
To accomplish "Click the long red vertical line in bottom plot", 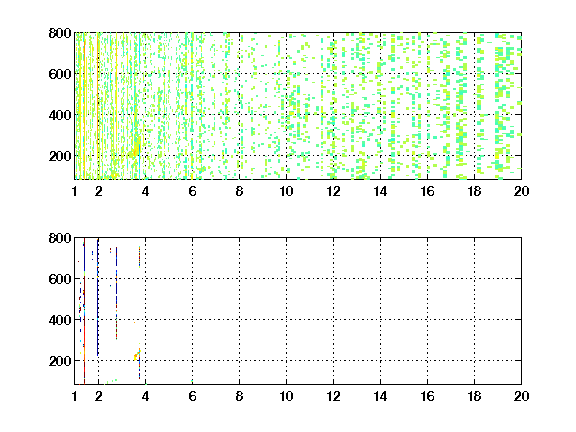I will 84,311.
